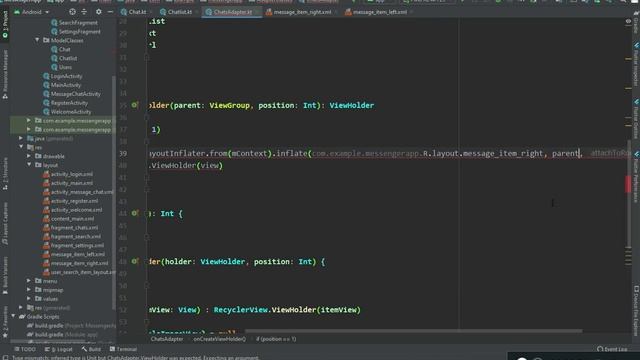Image resolution: width=640 pixels, height=360 pixels.
Task: Collapse the res folder
Action: (21, 147)
